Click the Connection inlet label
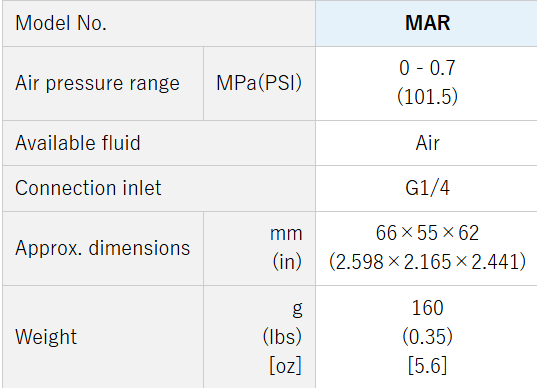This screenshot has height=388, width=537. pos(88,188)
